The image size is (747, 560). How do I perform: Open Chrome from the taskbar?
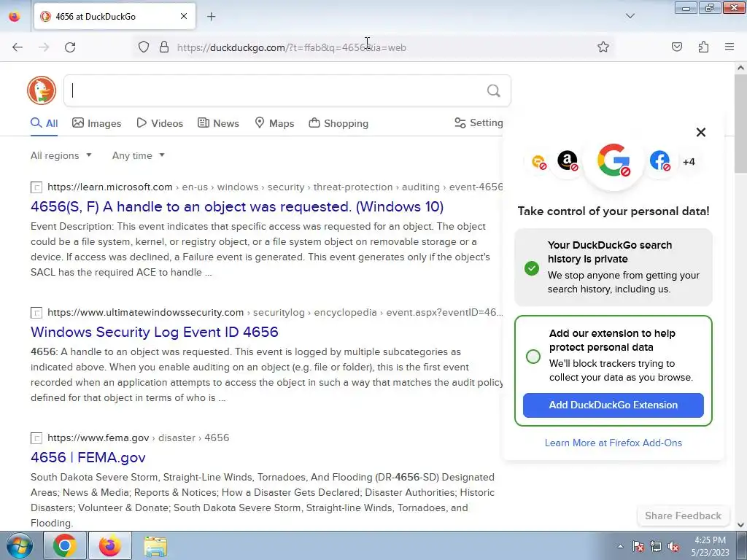(x=65, y=545)
